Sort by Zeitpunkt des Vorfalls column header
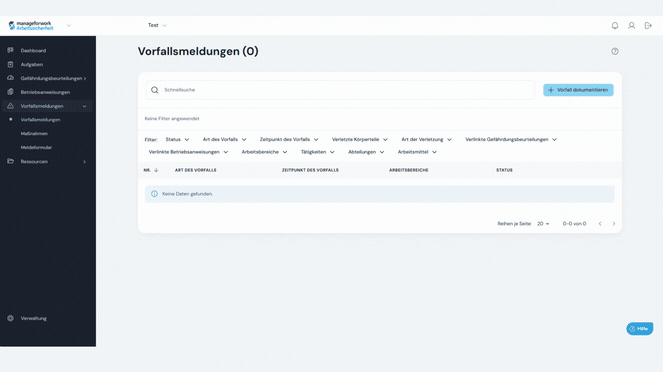Viewport: 663px width, 372px height. pyautogui.click(x=310, y=170)
